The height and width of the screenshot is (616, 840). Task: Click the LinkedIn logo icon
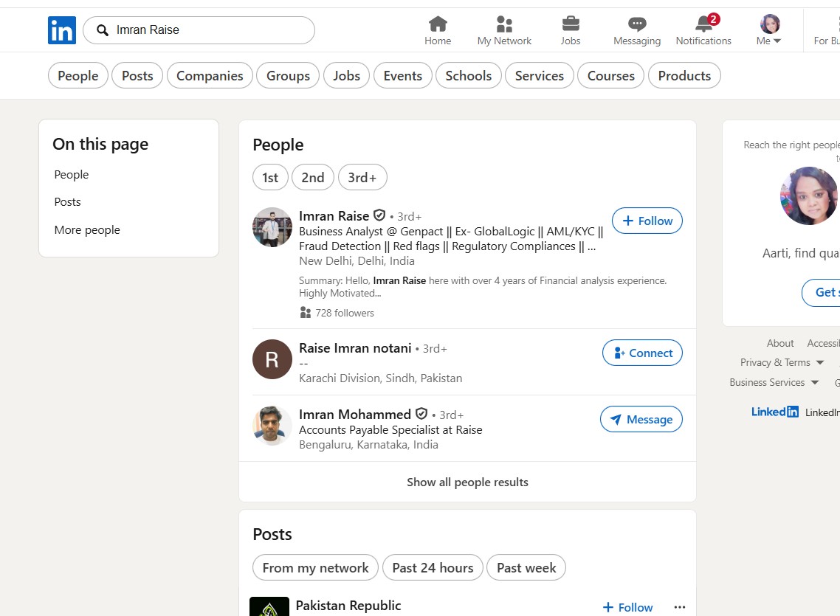[62, 30]
